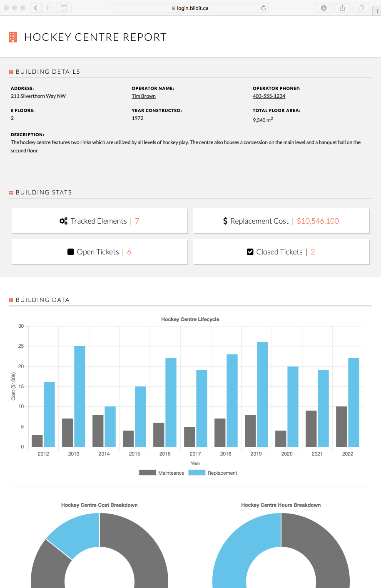The image size is (381, 588).
Task: Open the Closed Tickets stat card
Action: 281,252
